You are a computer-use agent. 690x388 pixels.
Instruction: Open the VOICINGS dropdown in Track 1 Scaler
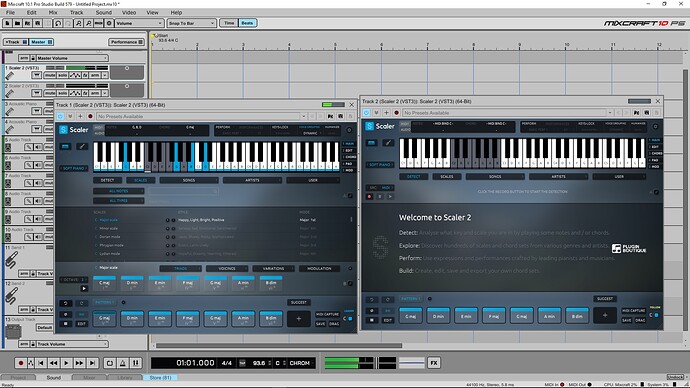pos(227,268)
